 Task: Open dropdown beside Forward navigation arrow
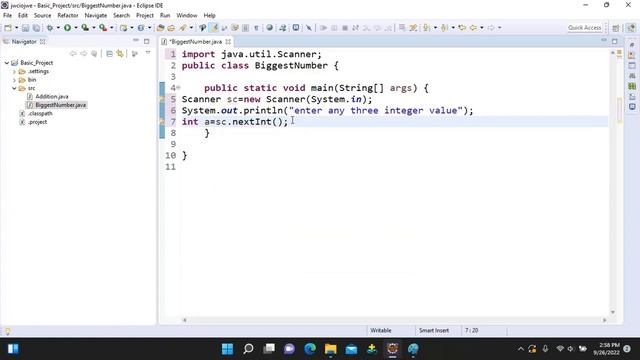click(x=500, y=28)
